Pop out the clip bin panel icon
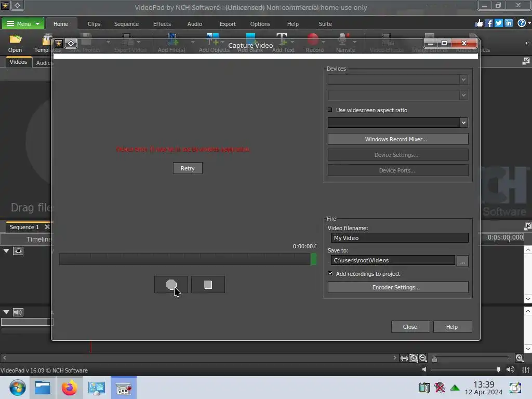Viewport: 532px width, 399px height. pos(526,61)
